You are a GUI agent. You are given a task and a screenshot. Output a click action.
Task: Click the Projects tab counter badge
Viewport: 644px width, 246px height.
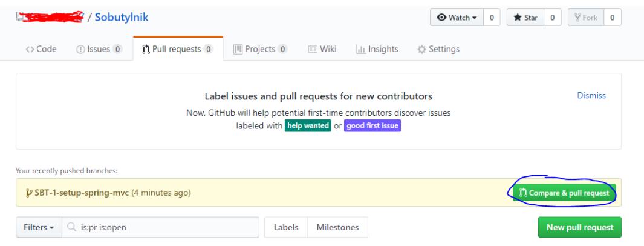click(282, 49)
